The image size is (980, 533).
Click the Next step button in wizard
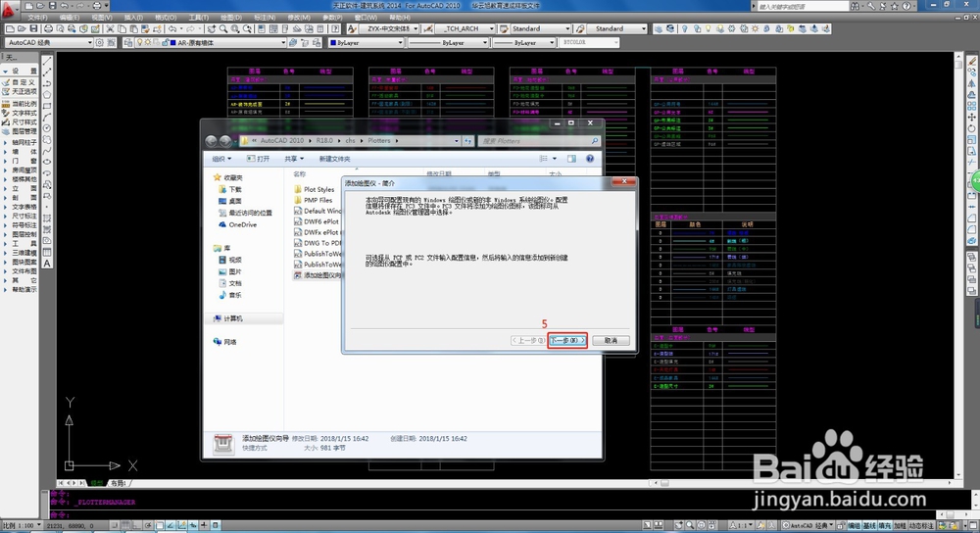click(566, 341)
